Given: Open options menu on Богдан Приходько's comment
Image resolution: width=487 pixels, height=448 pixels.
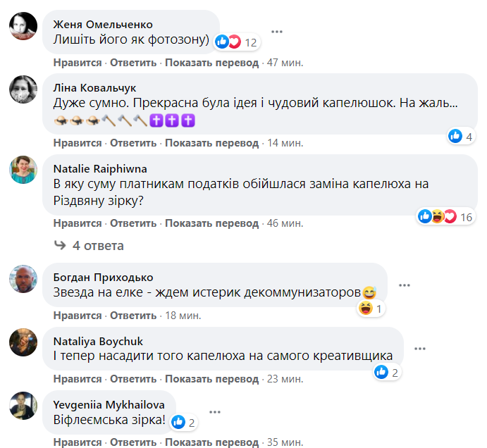Looking at the screenshot, I should [405, 285].
